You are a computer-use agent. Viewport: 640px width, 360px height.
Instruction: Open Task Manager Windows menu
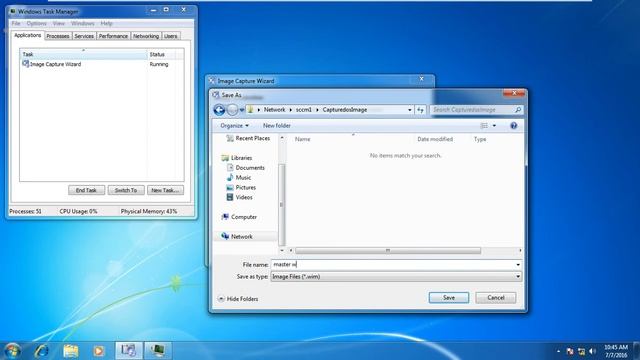pyautogui.click(x=82, y=24)
